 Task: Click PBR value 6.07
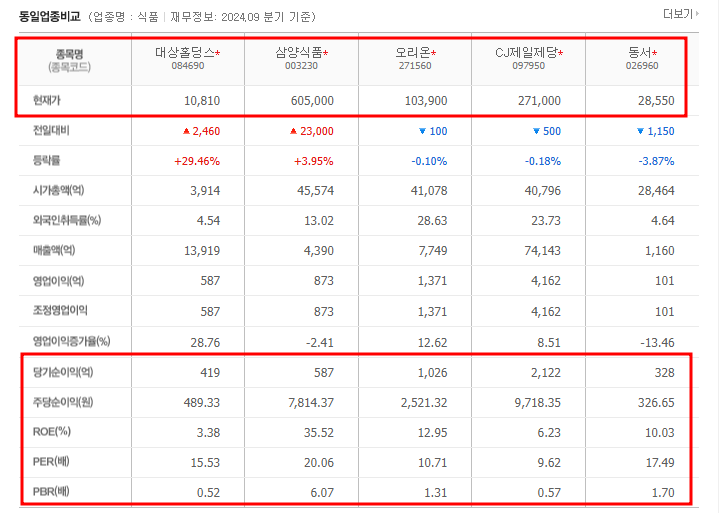pyautogui.click(x=322, y=492)
